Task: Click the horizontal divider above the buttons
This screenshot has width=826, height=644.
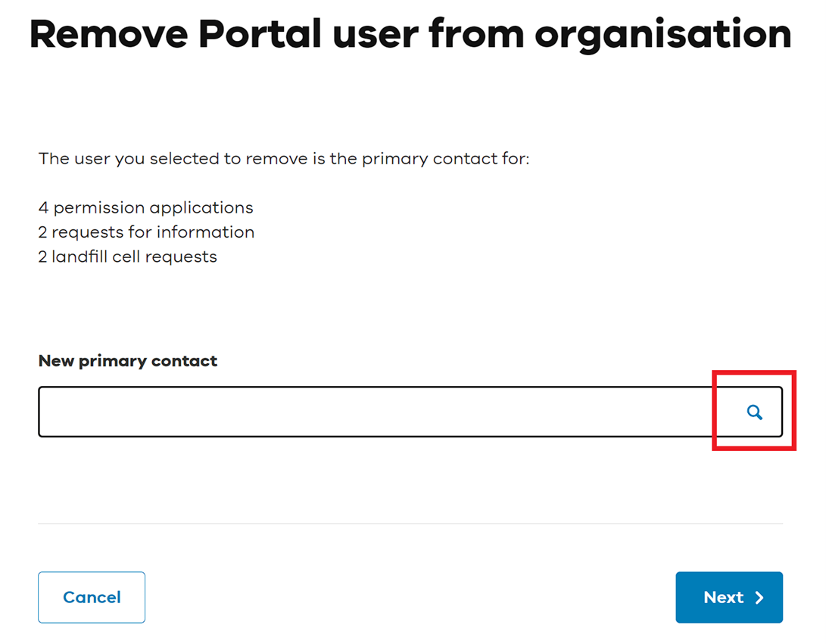Action: (x=410, y=523)
